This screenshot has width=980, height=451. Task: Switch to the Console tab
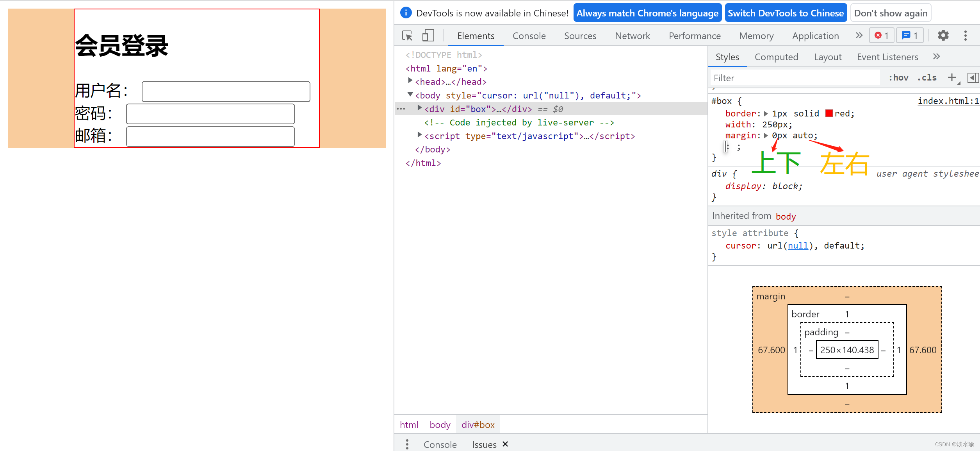point(529,36)
